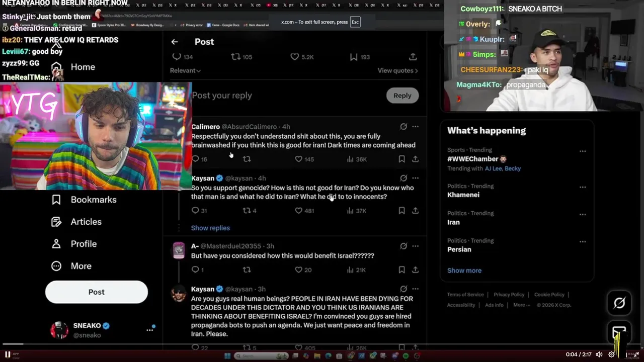The width and height of the screenshot is (644, 362).
Task: Open the Privacy Policy footer link
Action: 509,295
